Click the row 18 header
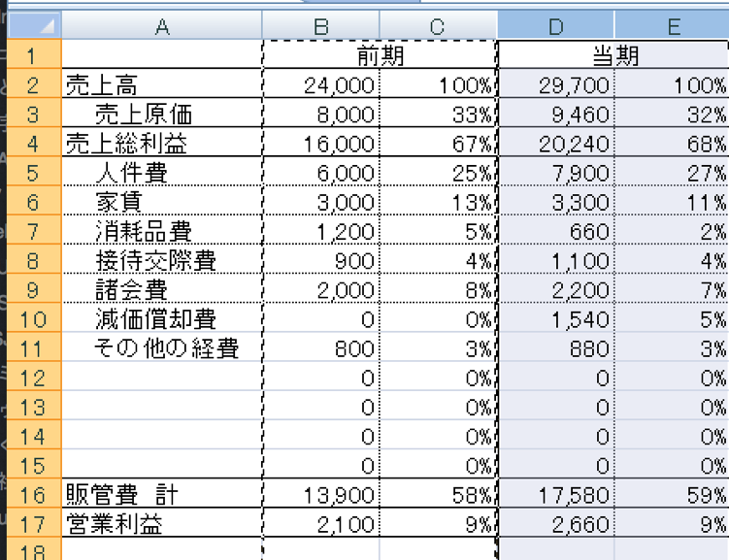Viewport: 729px width, 560px height. (32, 552)
